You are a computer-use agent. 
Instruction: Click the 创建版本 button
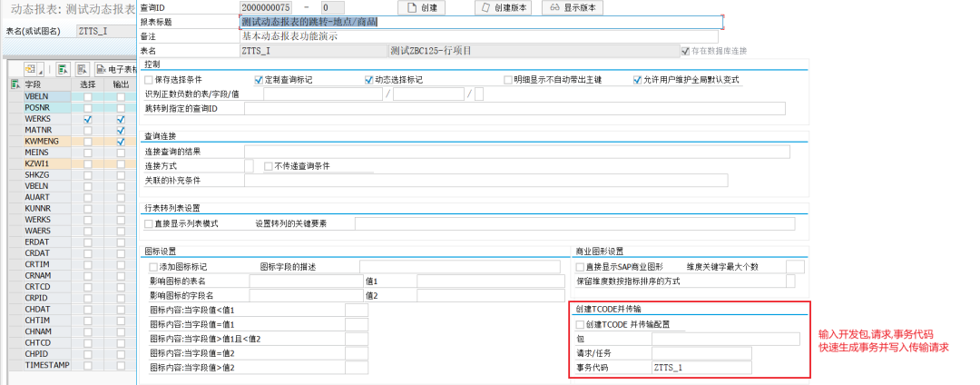(505, 8)
